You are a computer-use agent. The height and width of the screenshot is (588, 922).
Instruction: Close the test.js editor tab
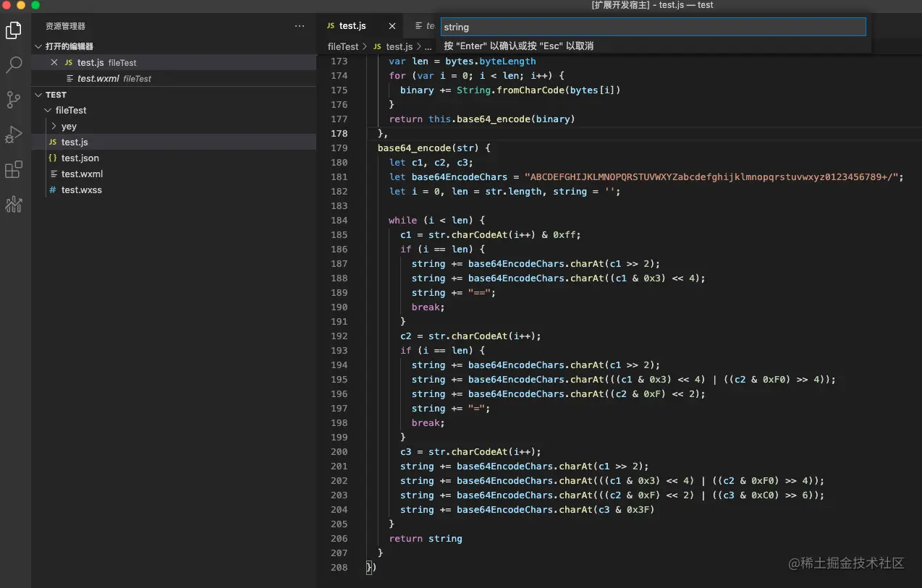(x=392, y=26)
